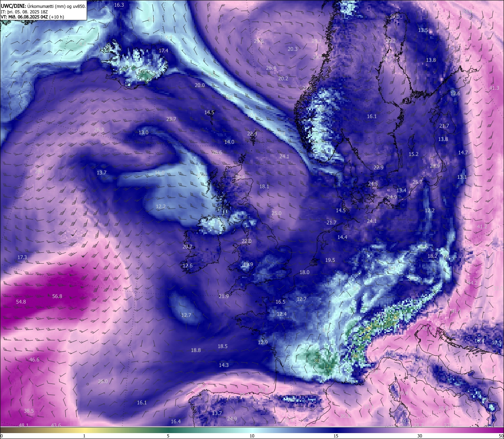Click the 16.3 value at top edge
The image size is (504, 439).
[119, 5]
